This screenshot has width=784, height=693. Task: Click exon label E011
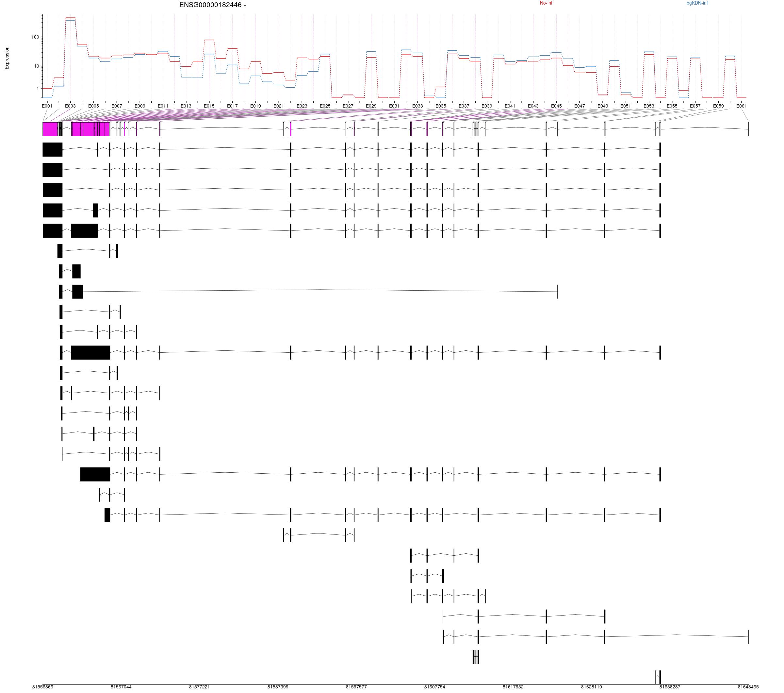tap(163, 106)
